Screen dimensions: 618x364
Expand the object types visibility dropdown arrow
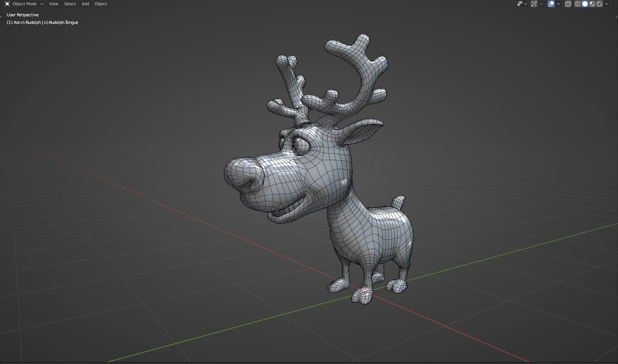point(526,4)
